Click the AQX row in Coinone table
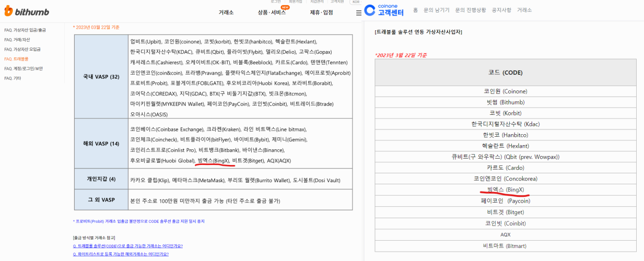The height and width of the screenshot is (261, 644). pos(505,234)
